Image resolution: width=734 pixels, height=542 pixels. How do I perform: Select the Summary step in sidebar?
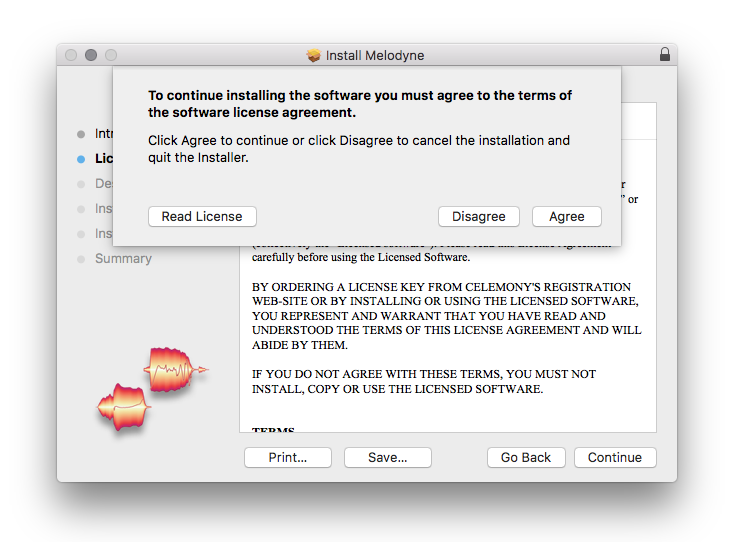[x=123, y=258]
